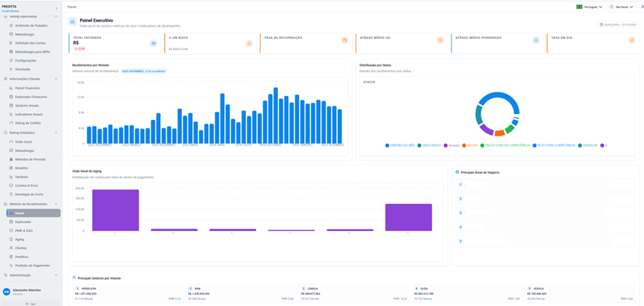Viewport: 644px width, 306px height.
Task: Click the % Em Risco warning icon
Action: tap(249, 43)
